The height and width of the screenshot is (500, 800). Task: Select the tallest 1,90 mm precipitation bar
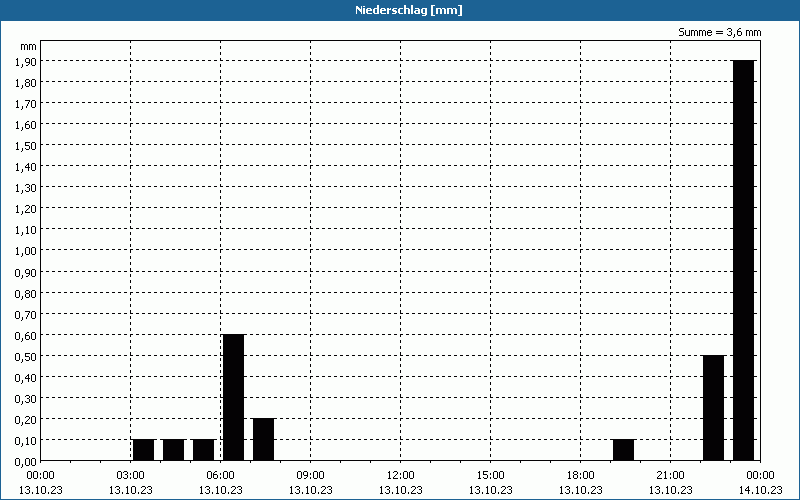pyautogui.click(x=743, y=260)
